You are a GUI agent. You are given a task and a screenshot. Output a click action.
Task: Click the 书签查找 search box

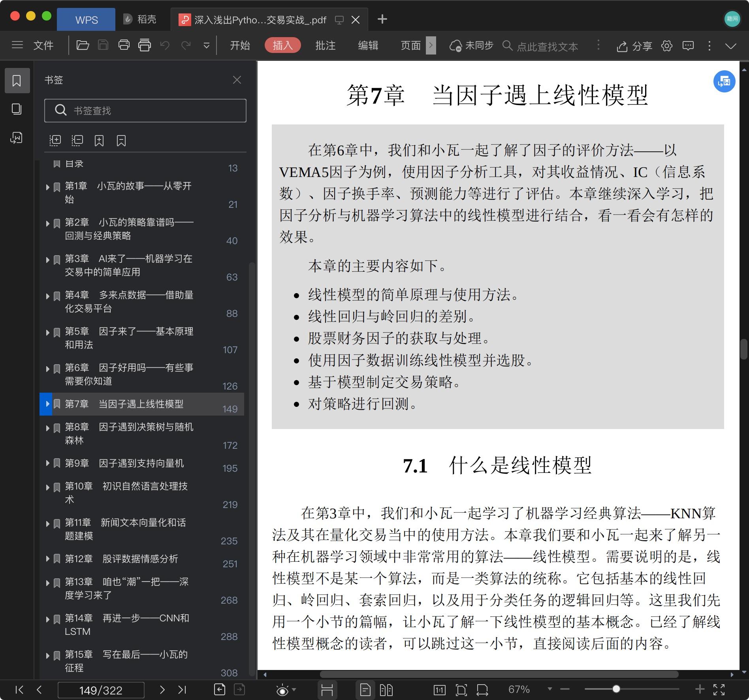click(x=145, y=110)
